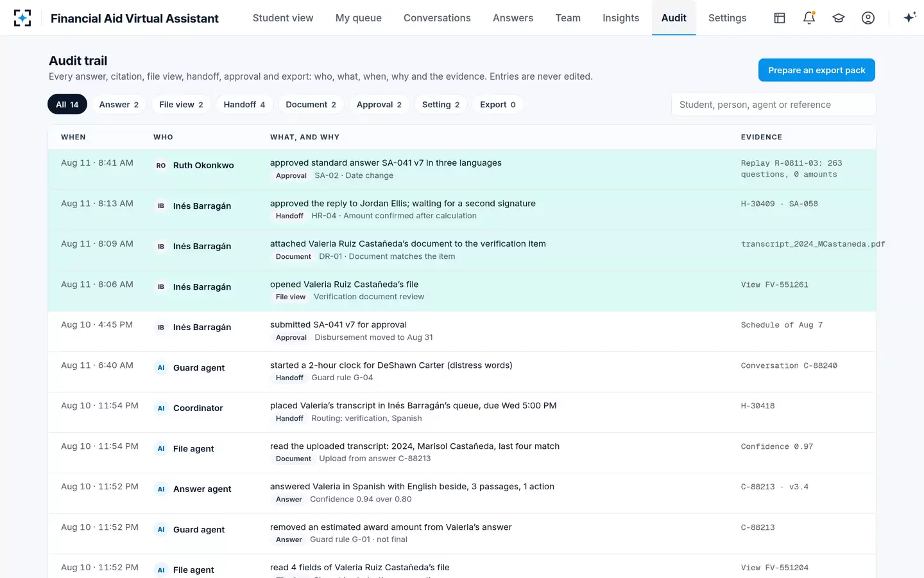
Task: Click 'Confidence 0.97' evidence value
Action: point(777,446)
